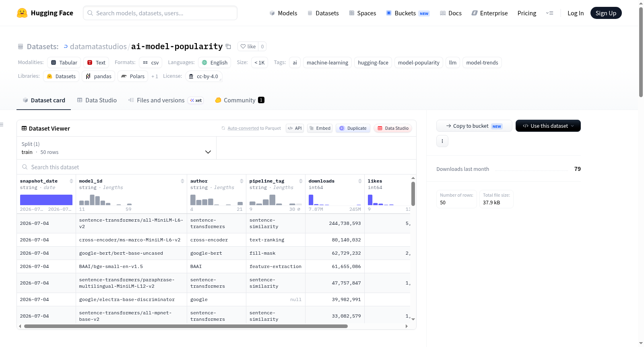This screenshot has width=644, height=347.
Task: Select the llm tag
Action: tap(453, 62)
